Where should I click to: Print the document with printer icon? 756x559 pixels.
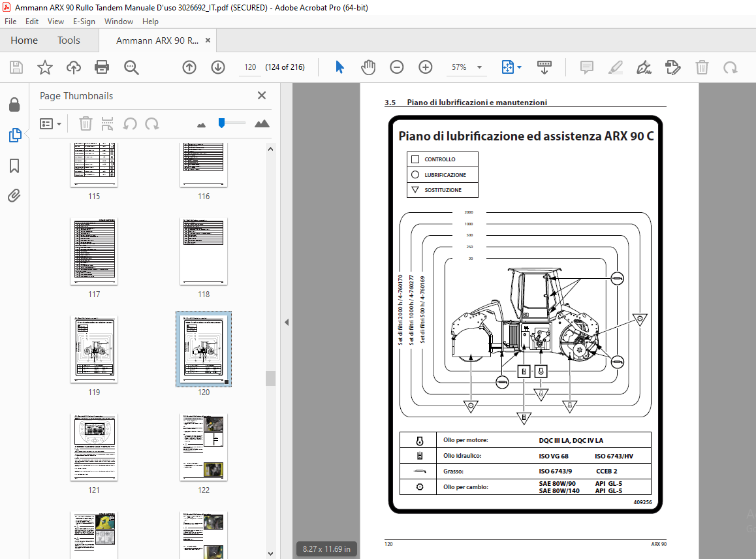point(102,67)
